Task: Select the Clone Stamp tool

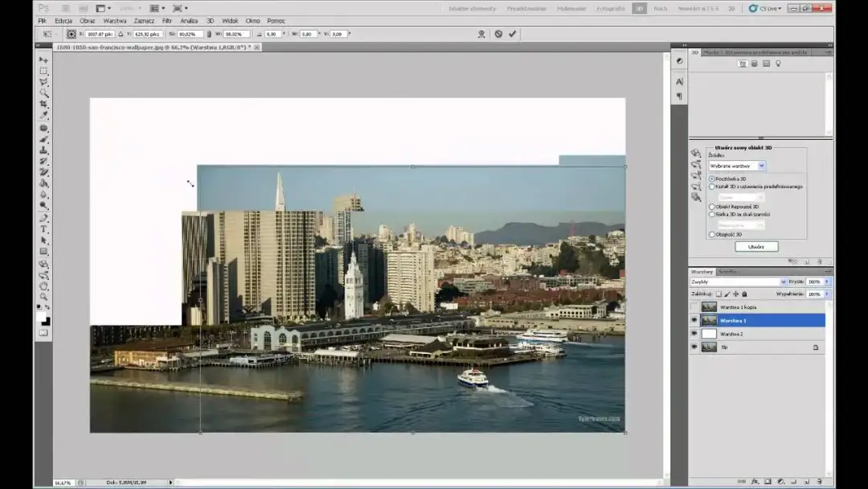Action: 43,150
